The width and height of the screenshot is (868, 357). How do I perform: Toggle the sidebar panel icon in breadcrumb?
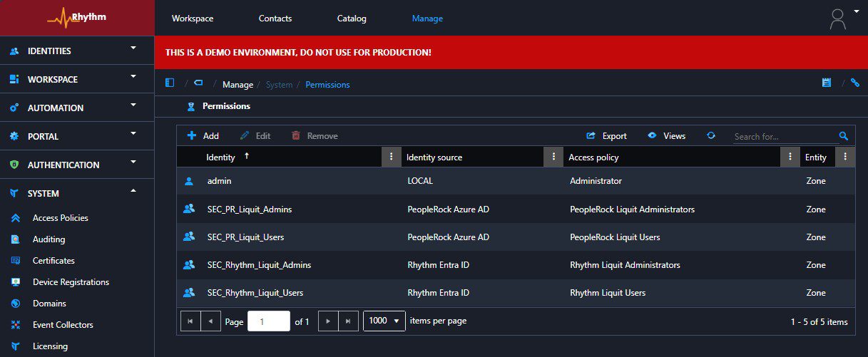point(170,83)
